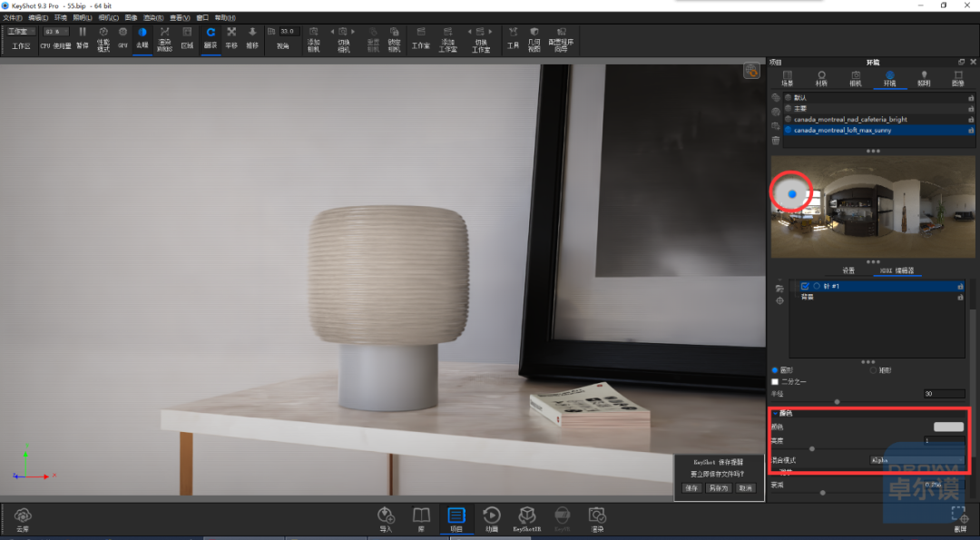980x540 pixels.
Task: Open the Library (库) icon
Action: click(421, 515)
